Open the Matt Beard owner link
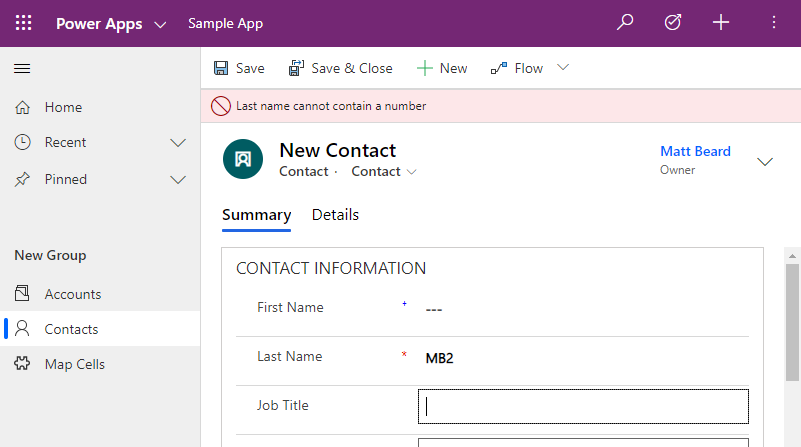This screenshot has width=801, height=447. [x=695, y=151]
